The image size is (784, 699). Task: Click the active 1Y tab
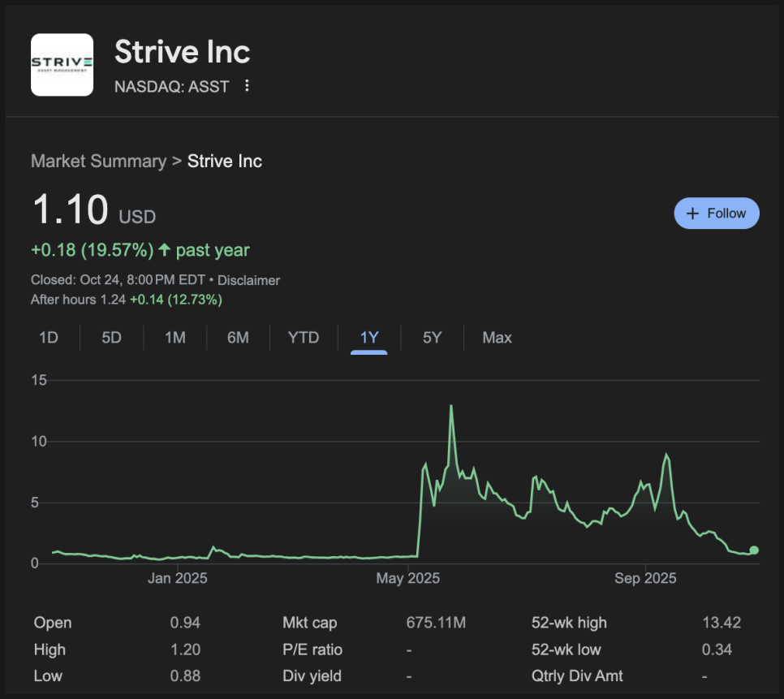tap(369, 338)
